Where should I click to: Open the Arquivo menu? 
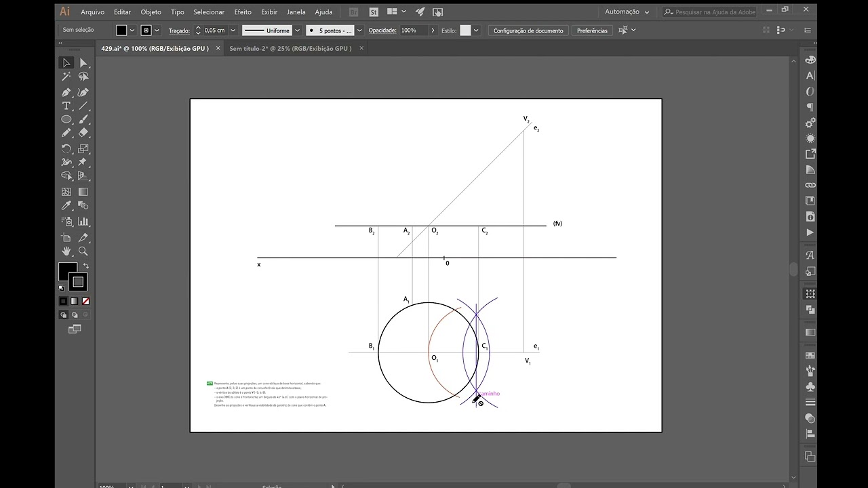click(x=92, y=12)
